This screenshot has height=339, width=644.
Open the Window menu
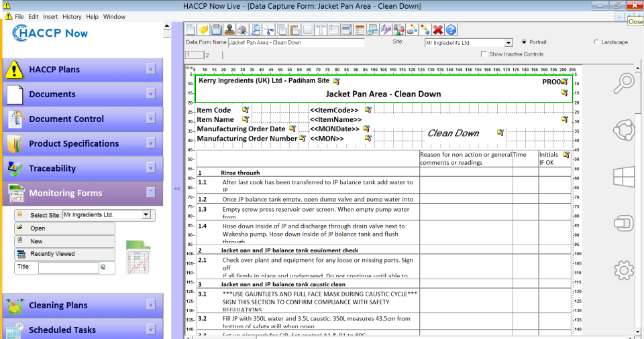click(x=114, y=17)
